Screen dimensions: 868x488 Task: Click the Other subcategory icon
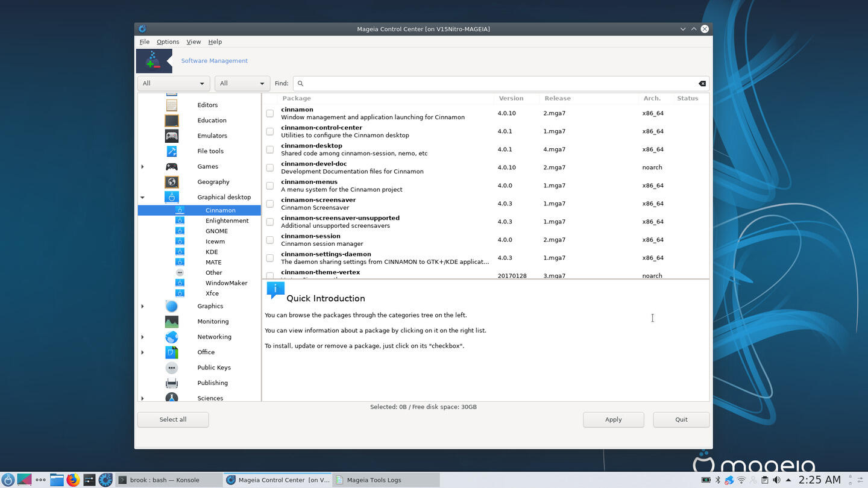pyautogui.click(x=180, y=272)
